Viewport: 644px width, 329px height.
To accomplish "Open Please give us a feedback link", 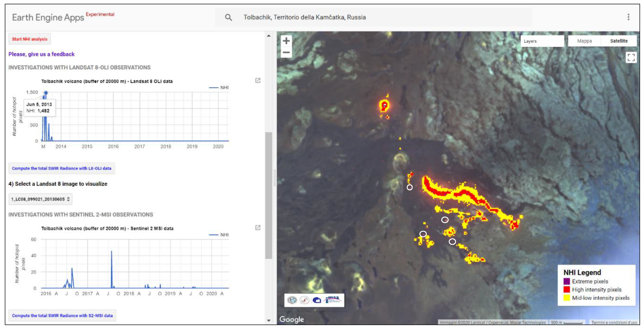I will (42, 54).
